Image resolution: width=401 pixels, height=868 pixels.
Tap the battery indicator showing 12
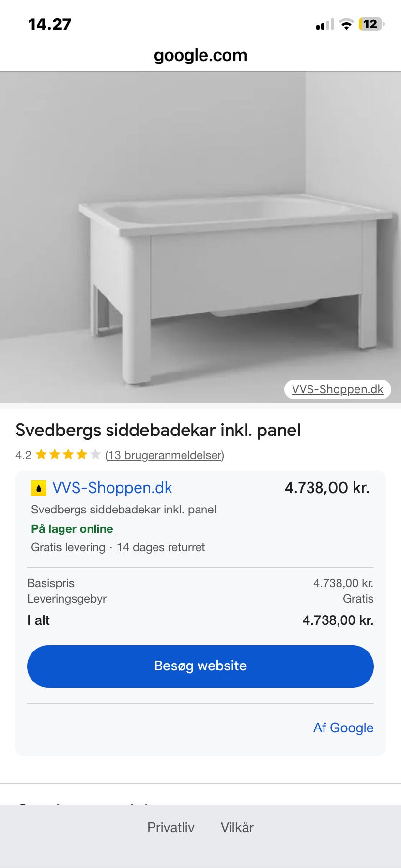[371, 23]
